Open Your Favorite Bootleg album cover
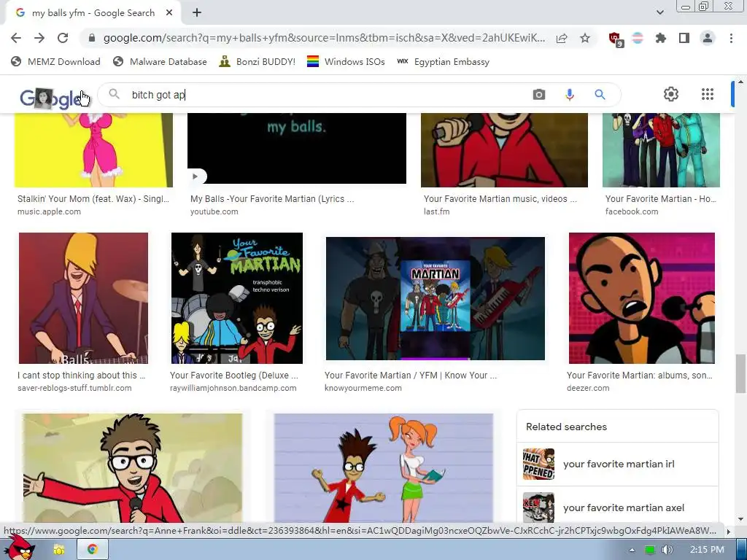The width and height of the screenshot is (747, 560). [x=237, y=298]
